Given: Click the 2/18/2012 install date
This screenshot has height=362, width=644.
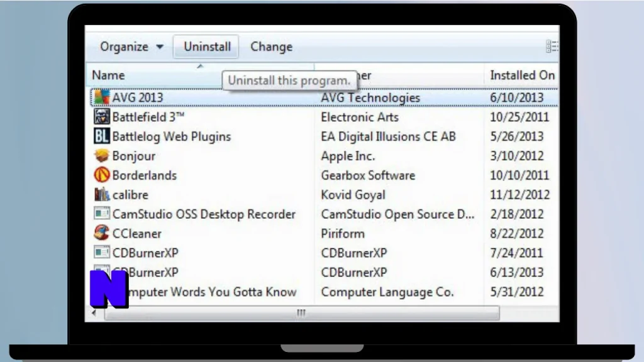Looking at the screenshot, I should pyautogui.click(x=517, y=214).
